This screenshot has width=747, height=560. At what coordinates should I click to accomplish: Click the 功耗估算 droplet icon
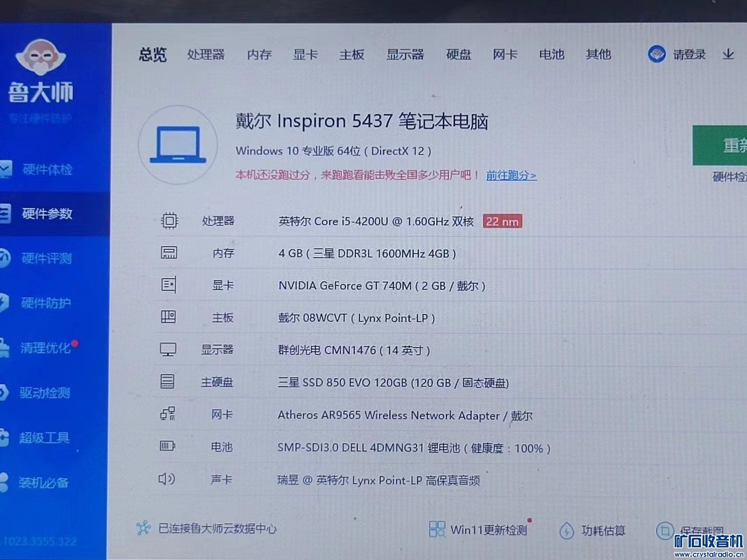pos(567,530)
